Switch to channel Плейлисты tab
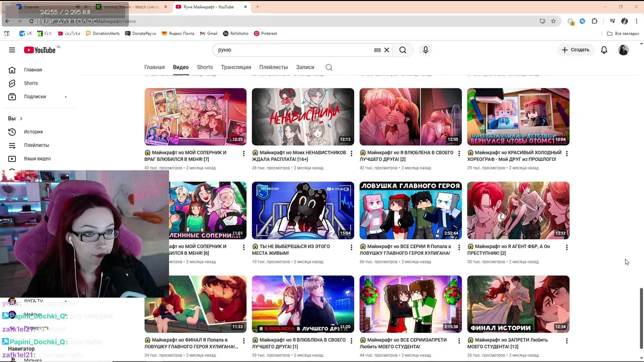The width and height of the screenshot is (644, 362). [x=274, y=67]
